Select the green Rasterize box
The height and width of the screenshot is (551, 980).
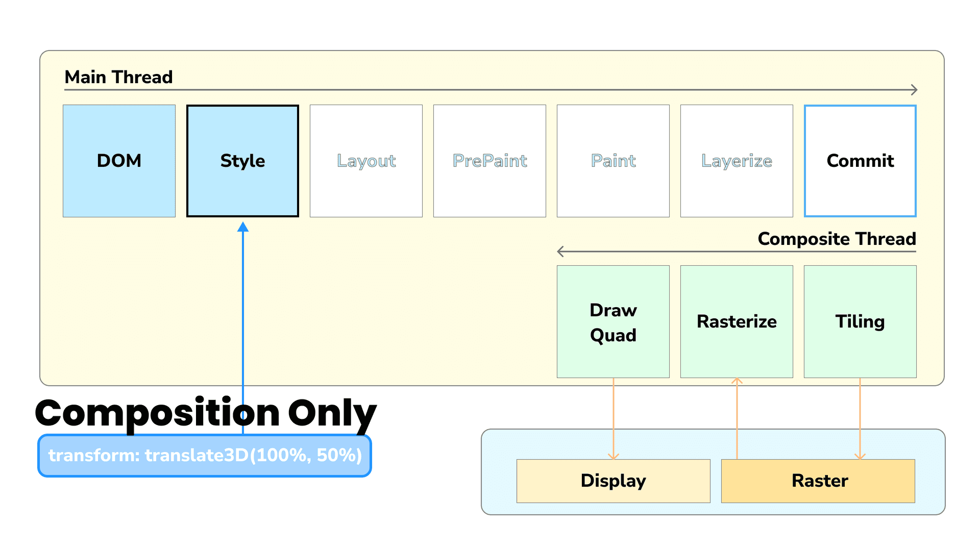[737, 322]
